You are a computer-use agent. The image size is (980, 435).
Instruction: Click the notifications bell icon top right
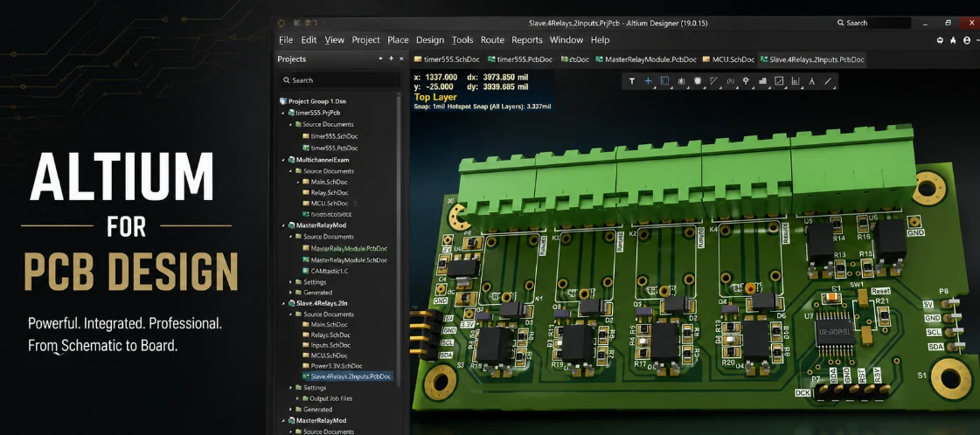pos(953,40)
